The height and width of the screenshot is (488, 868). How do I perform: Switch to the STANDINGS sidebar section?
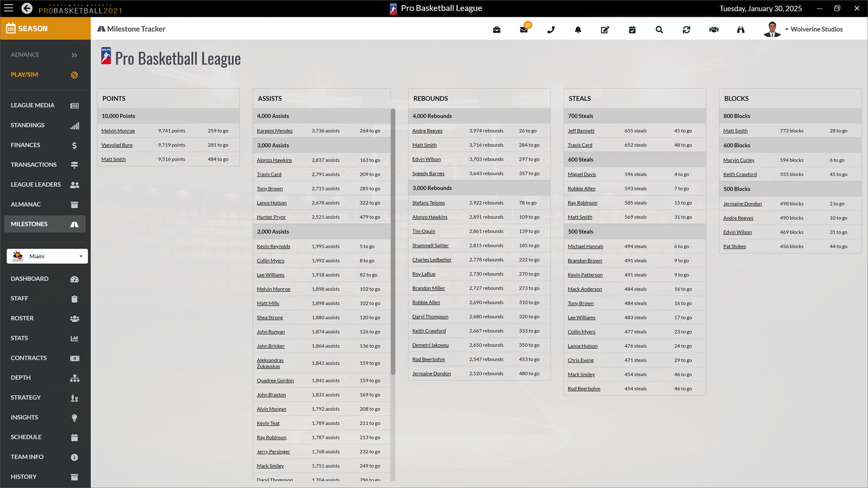click(28, 125)
